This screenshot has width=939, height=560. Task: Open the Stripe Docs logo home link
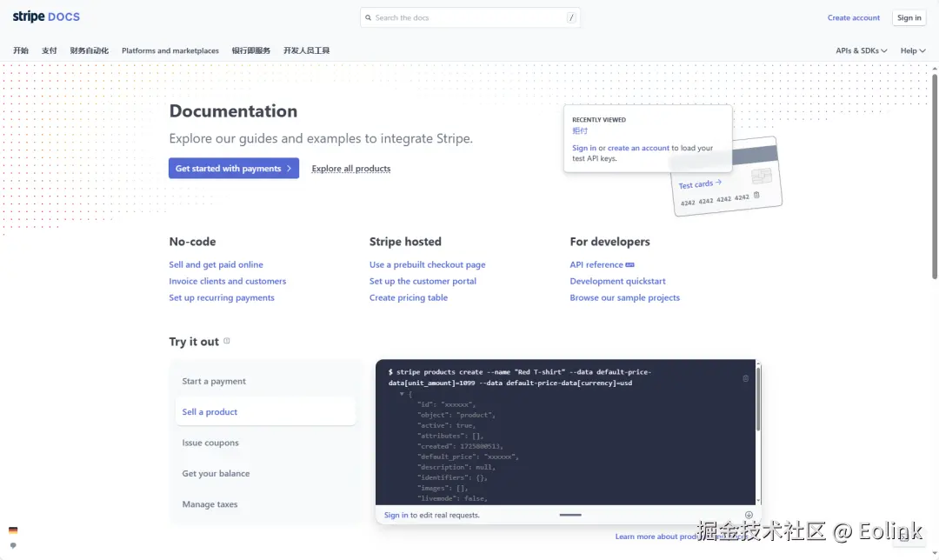(46, 17)
